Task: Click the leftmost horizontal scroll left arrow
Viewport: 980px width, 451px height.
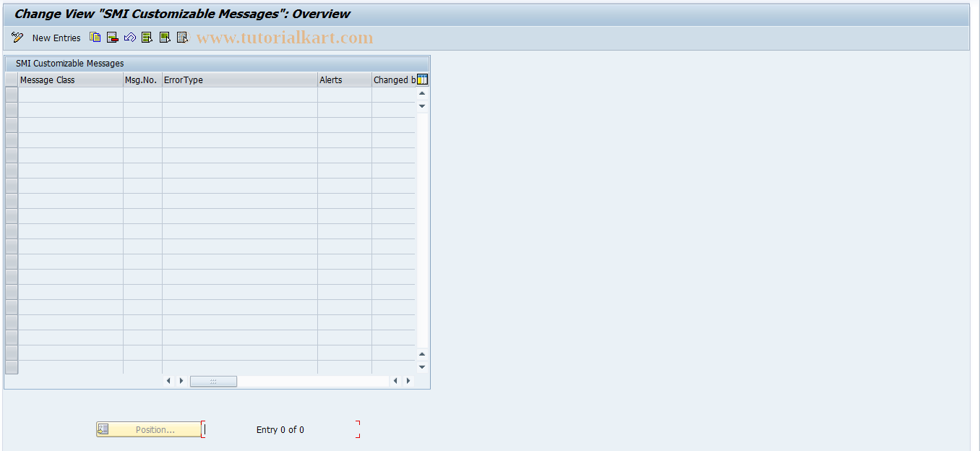Action: pos(168,381)
